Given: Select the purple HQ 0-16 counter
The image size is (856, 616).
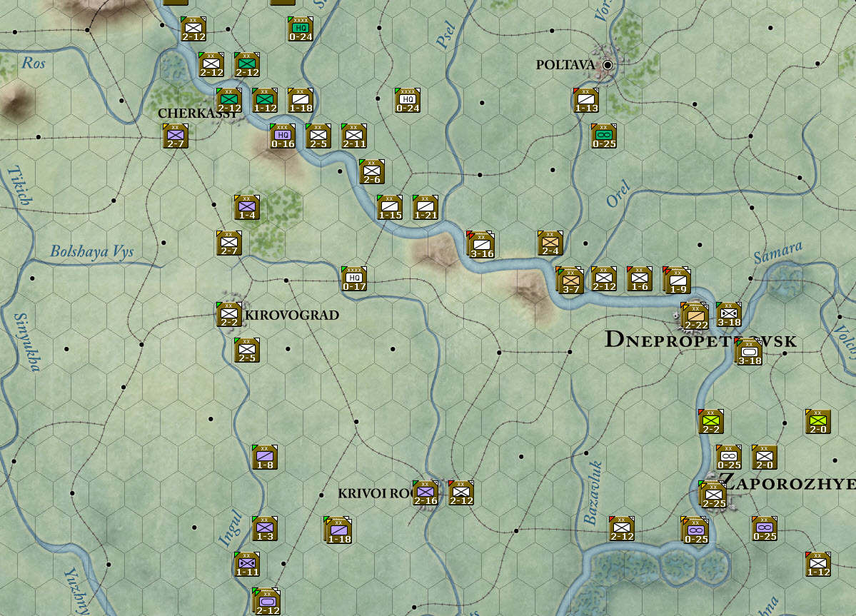Looking at the screenshot, I should point(283,136).
